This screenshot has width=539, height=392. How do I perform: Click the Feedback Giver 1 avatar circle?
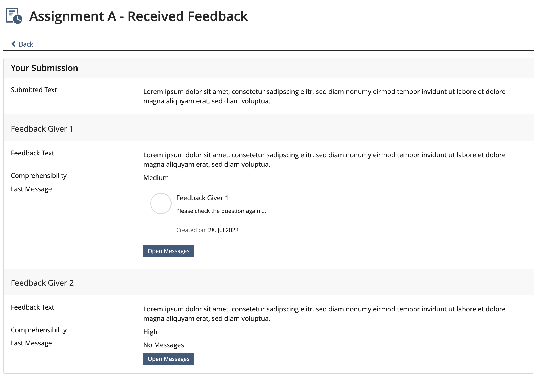161,204
